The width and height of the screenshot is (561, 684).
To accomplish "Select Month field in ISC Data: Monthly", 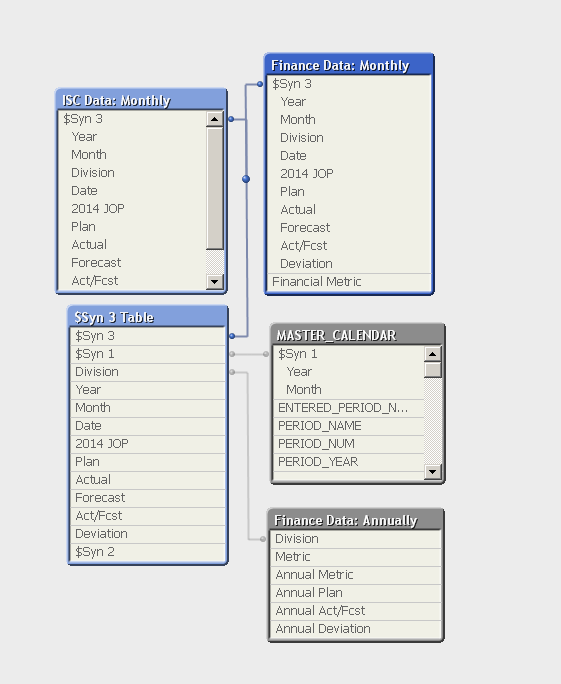I will (x=132, y=154).
